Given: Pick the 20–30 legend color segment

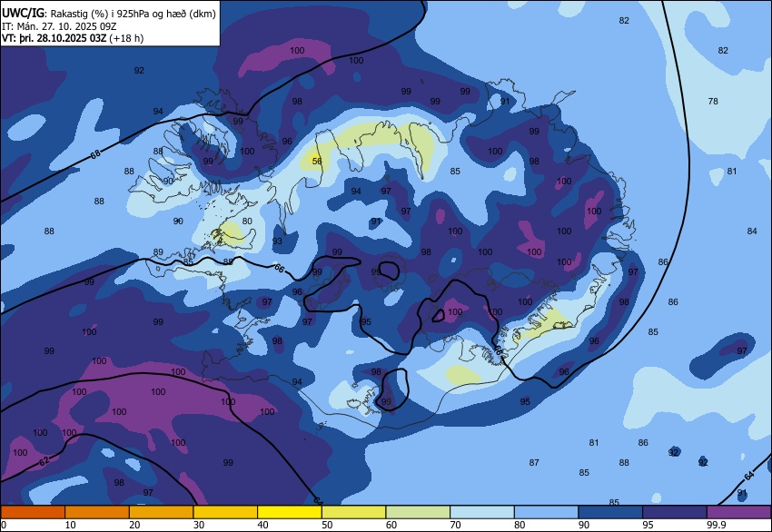Looking at the screenshot, I should (161, 512).
